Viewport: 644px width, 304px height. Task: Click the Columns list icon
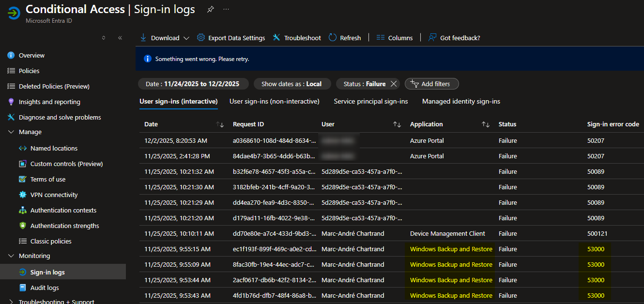click(x=381, y=38)
